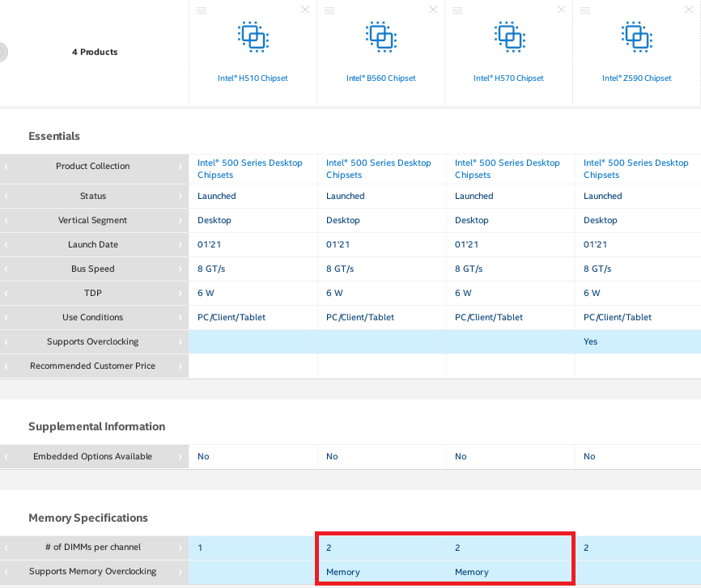Click left chevron on Supports Memory Overclocking row
The width and height of the screenshot is (701, 588).
coord(6,572)
